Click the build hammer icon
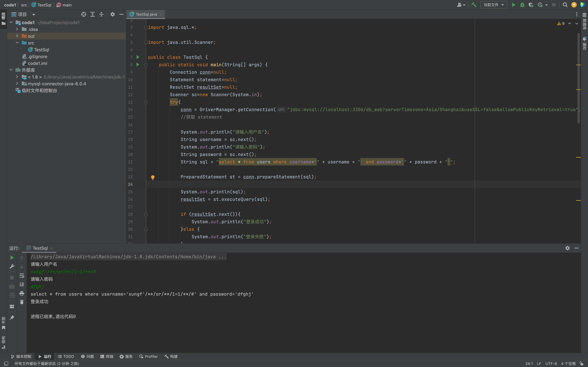 (x=474, y=5)
